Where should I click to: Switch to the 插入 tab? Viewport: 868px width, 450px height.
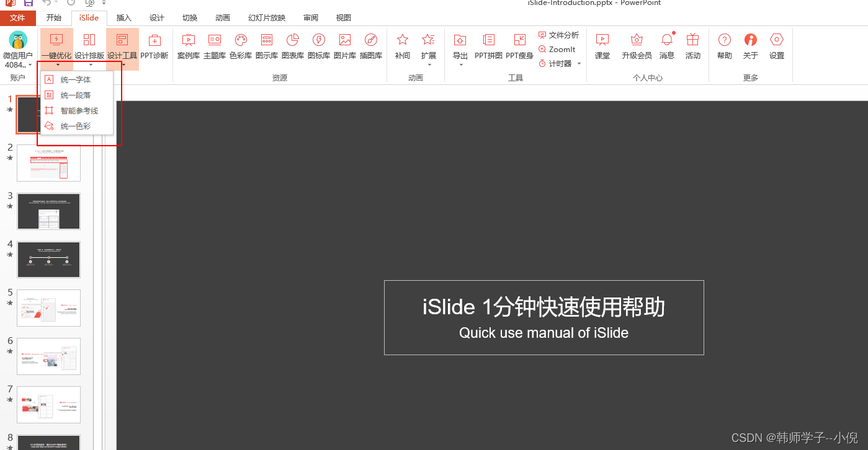click(x=124, y=18)
